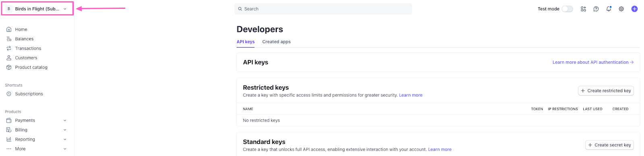Expand the Billing chevron

click(65, 130)
